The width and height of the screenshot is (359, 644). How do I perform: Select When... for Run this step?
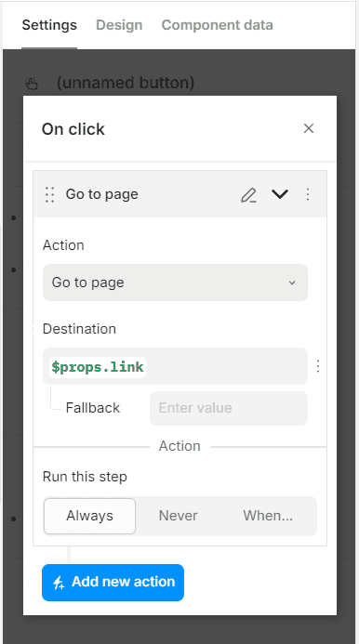[268, 516]
